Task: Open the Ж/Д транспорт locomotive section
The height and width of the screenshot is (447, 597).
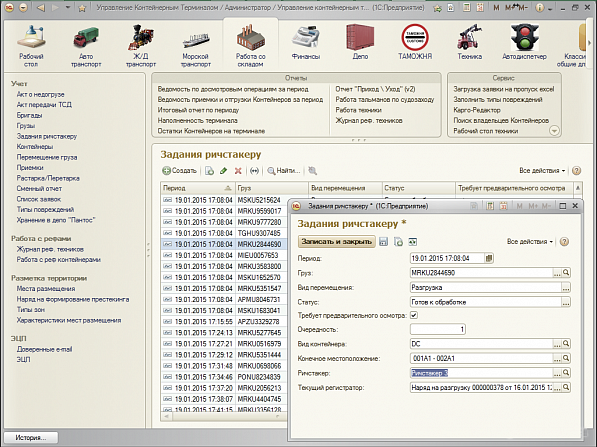Action: coord(141,46)
